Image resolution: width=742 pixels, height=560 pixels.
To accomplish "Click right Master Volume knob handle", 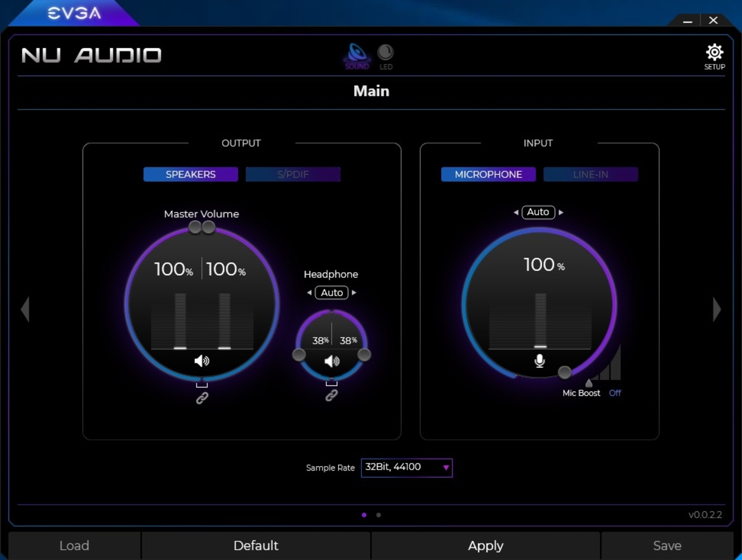I will [x=209, y=228].
